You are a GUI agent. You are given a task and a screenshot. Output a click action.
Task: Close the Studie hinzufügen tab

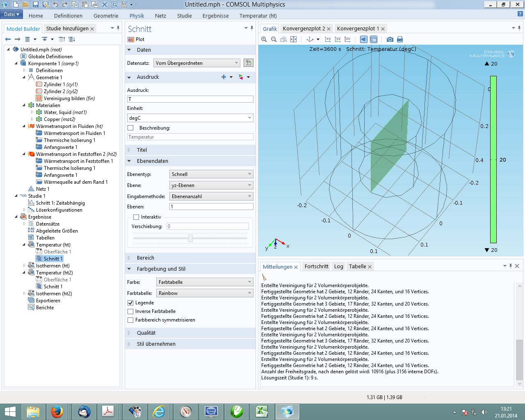pos(92,29)
